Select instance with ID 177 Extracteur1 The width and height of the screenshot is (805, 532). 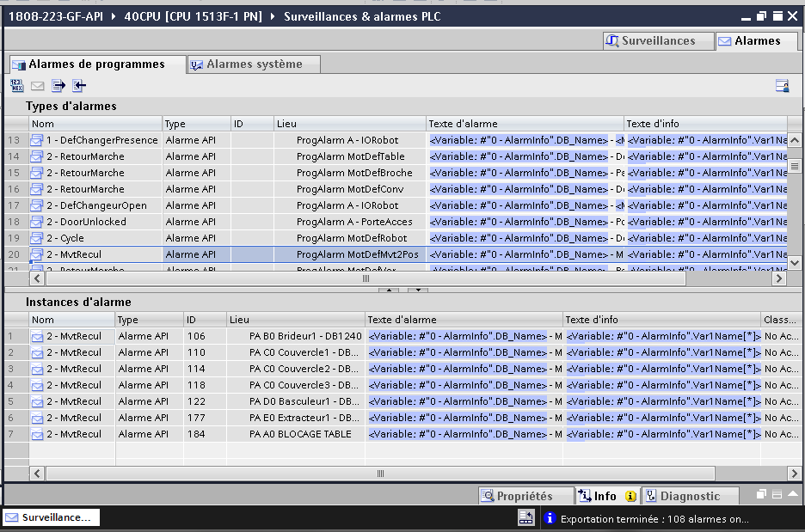(x=292, y=418)
